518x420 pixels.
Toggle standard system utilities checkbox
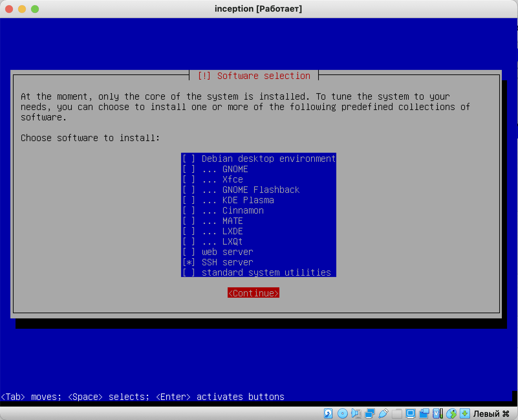[189, 272]
